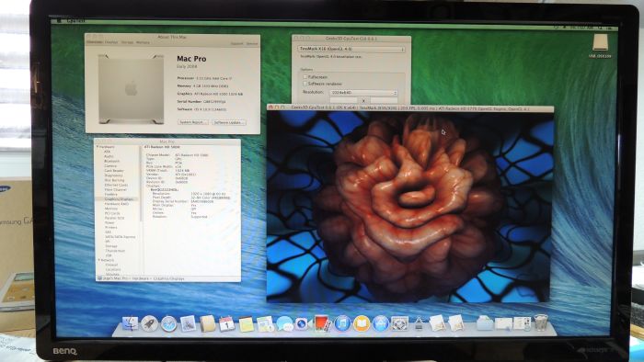644x362 pixels.
Task: Open Safari compass icon in Dock
Action: point(168,323)
